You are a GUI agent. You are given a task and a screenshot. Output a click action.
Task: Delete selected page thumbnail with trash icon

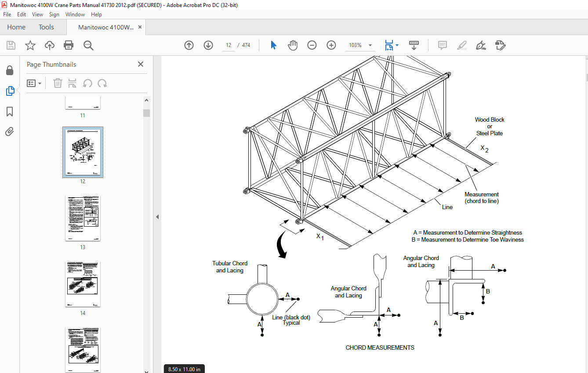click(x=58, y=83)
